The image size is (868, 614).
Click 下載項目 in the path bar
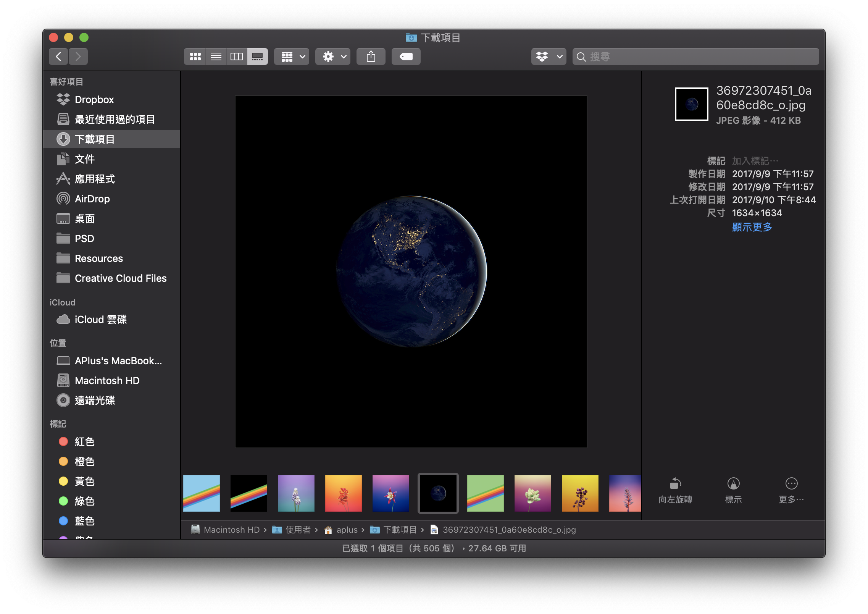point(394,530)
